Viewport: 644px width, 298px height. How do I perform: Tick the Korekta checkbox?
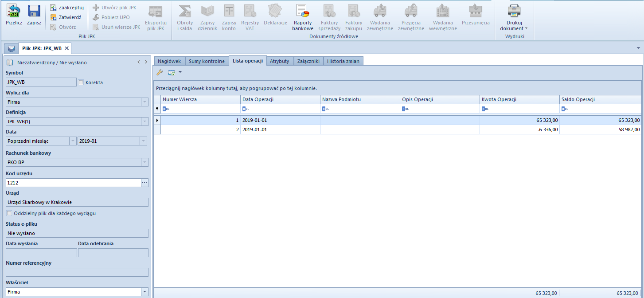click(x=81, y=82)
